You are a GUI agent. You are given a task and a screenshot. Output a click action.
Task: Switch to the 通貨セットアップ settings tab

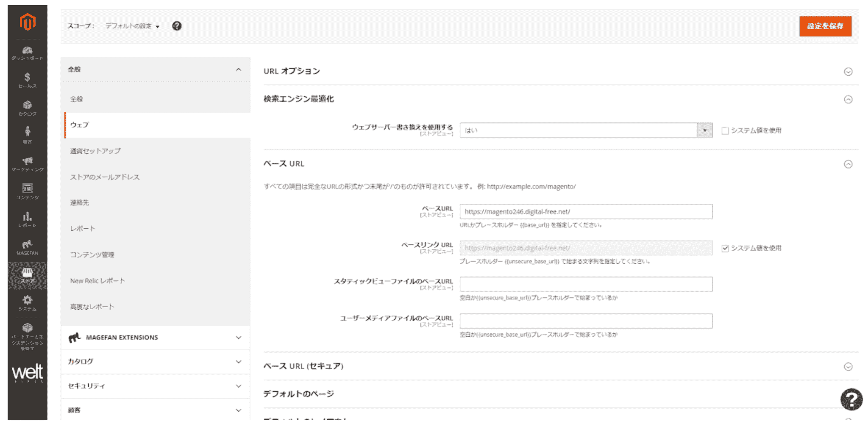(95, 151)
